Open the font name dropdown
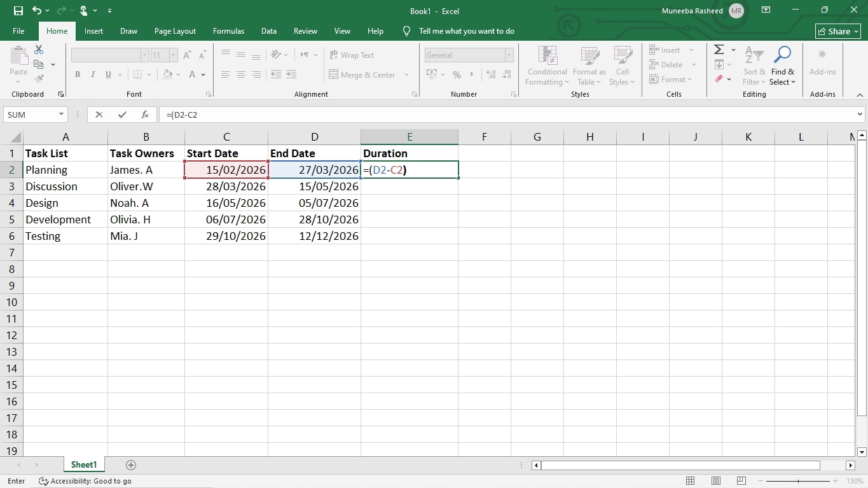This screenshot has width=868, height=488. (x=145, y=55)
